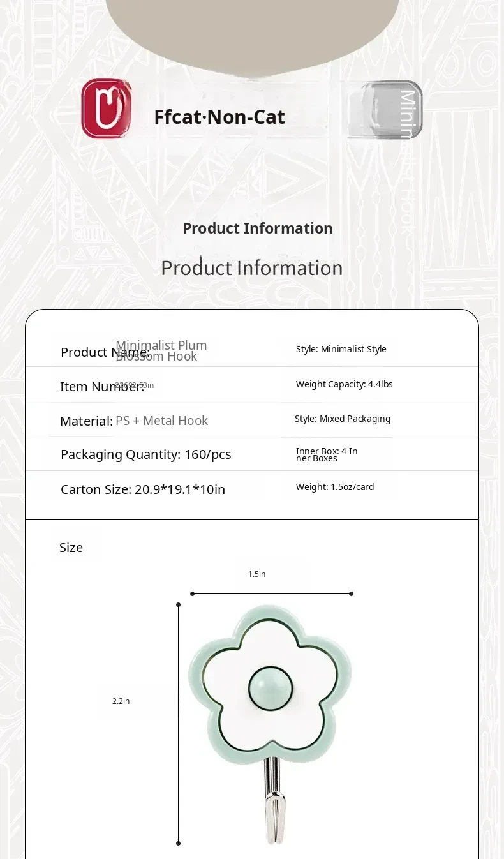The width and height of the screenshot is (504, 859).
Task: Click the light-weight Product Information title
Action: click(x=251, y=267)
